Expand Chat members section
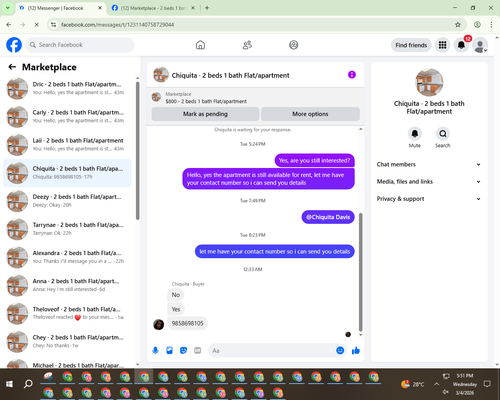The height and width of the screenshot is (400, 500). (x=429, y=164)
